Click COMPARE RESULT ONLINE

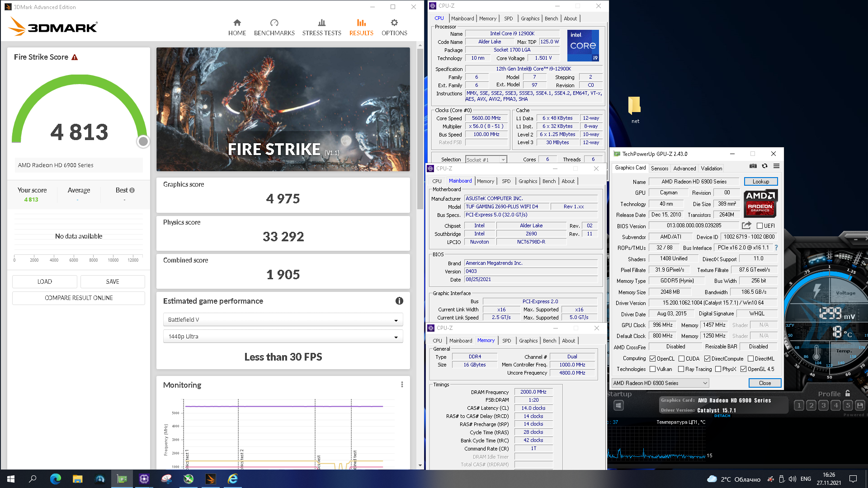pyautogui.click(x=79, y=298)
